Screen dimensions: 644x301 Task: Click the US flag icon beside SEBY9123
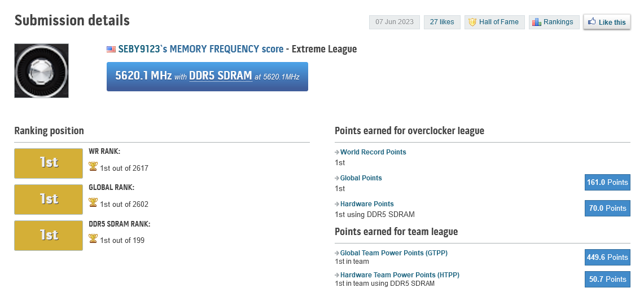111,49
